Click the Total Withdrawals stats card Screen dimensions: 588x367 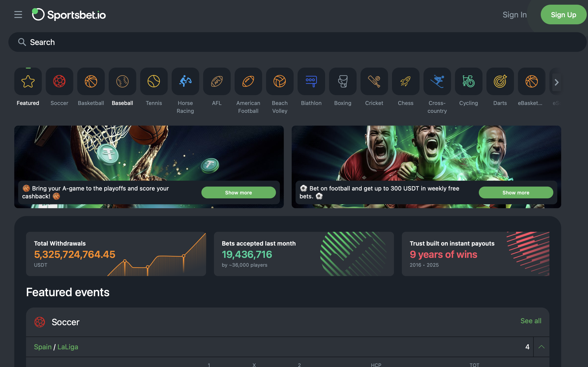pos(116,254)
